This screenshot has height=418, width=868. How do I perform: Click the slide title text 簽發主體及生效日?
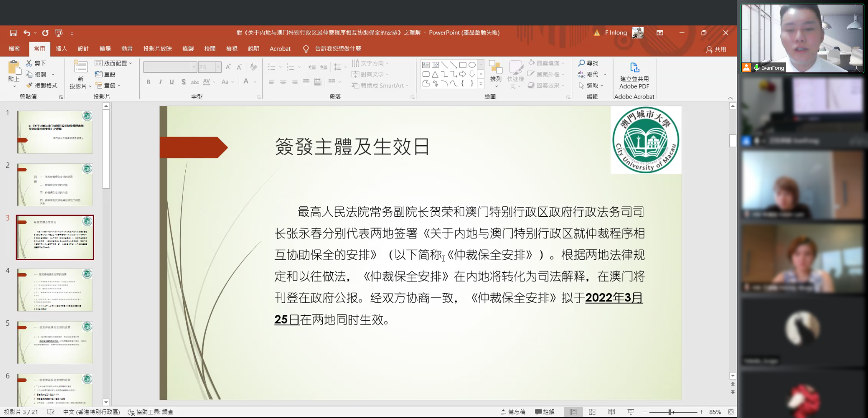352,147
